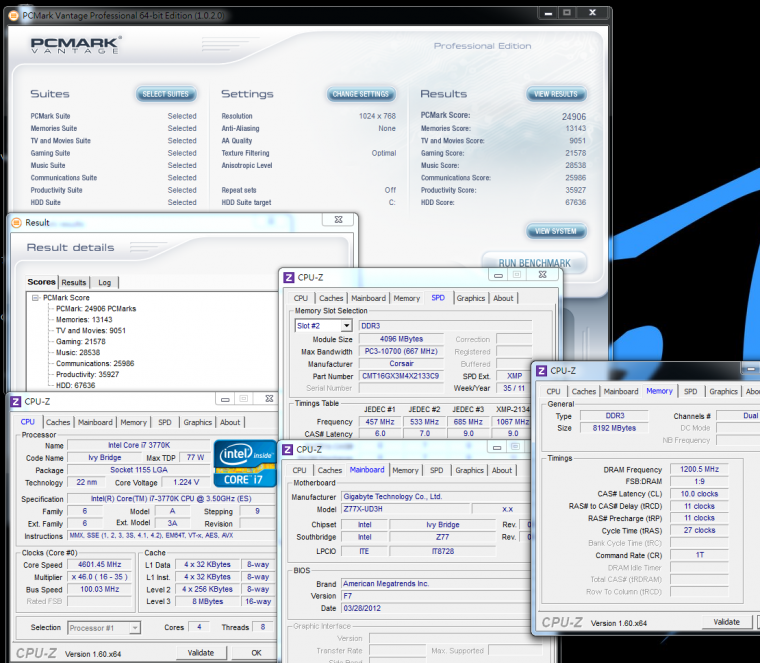Click the Result window title bar icon
The image size is (760, 663).
point(16,222)
